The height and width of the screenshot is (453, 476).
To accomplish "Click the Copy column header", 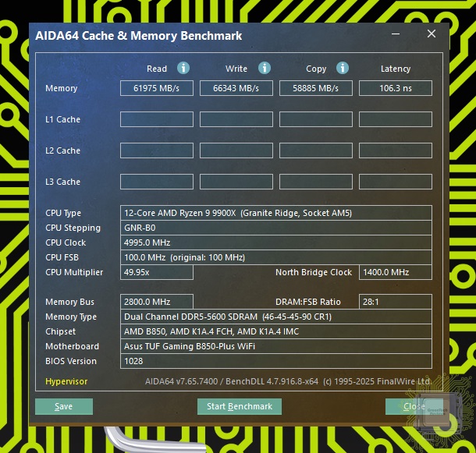I will coord(316,69).
